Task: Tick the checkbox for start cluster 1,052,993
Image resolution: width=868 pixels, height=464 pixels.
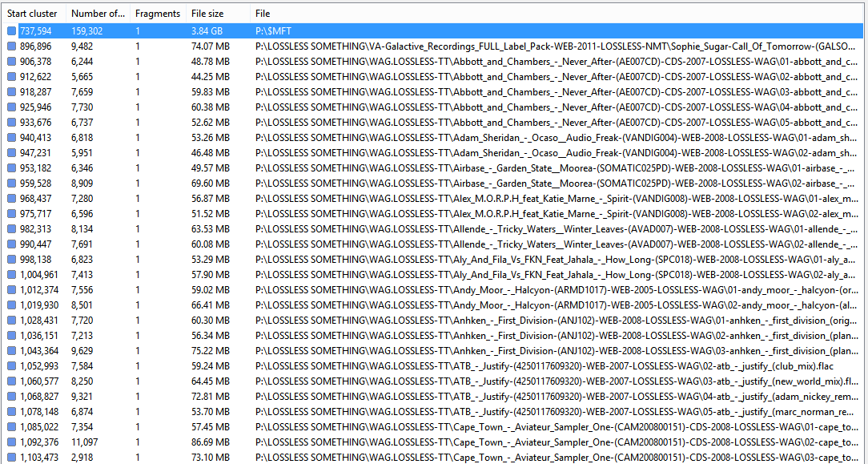Action: pos(11,365)
